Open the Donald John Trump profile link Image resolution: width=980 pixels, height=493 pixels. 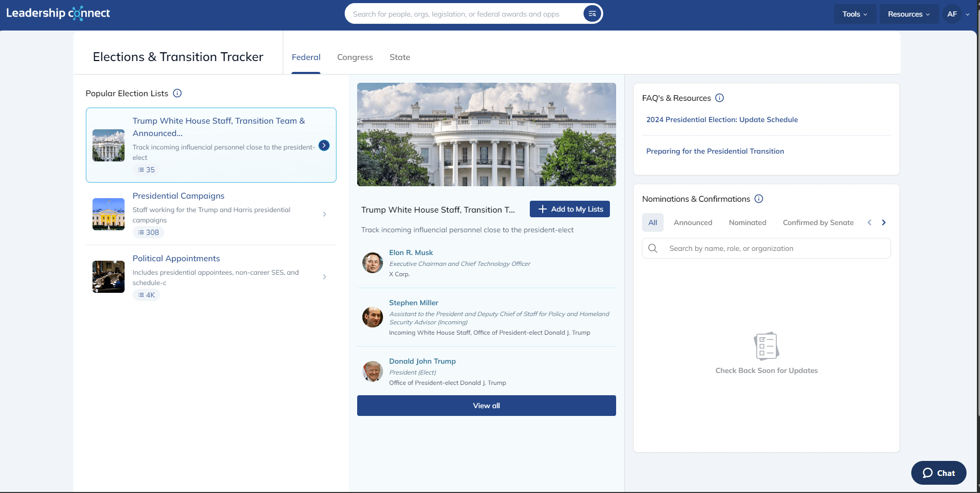pos(422,361)
